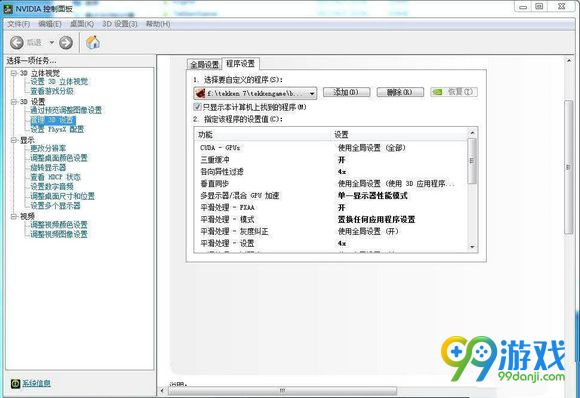
Task: Collapse the 3D 立体视觉 tree node
Action: tap(14, 73)
